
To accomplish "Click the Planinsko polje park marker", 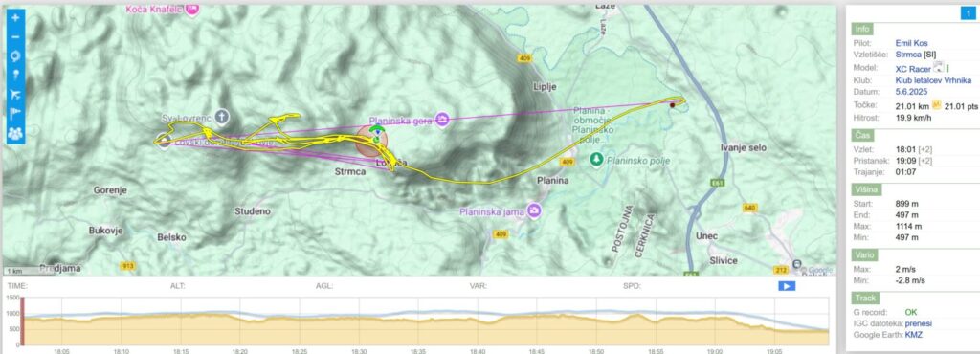I will click(x=597, y=160).
